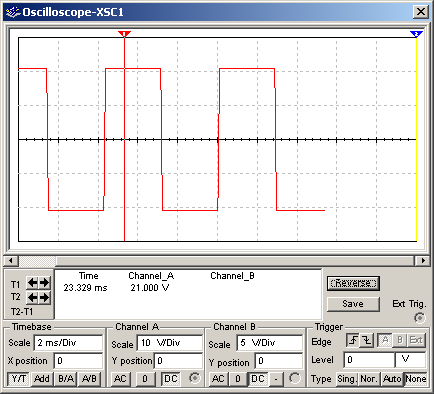
Task: Click the Channel_B readout header
Action: 232,276
